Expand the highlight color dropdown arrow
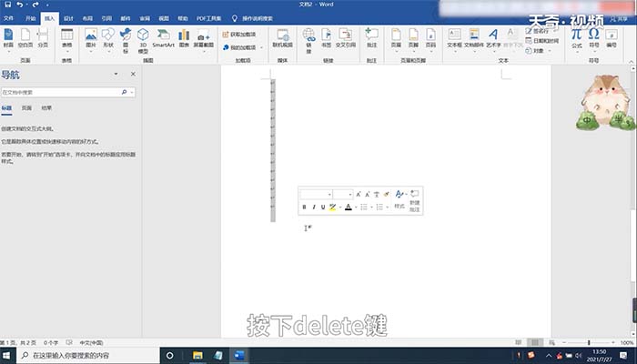Viewport: 637px width, 364px height. [340, 207]
